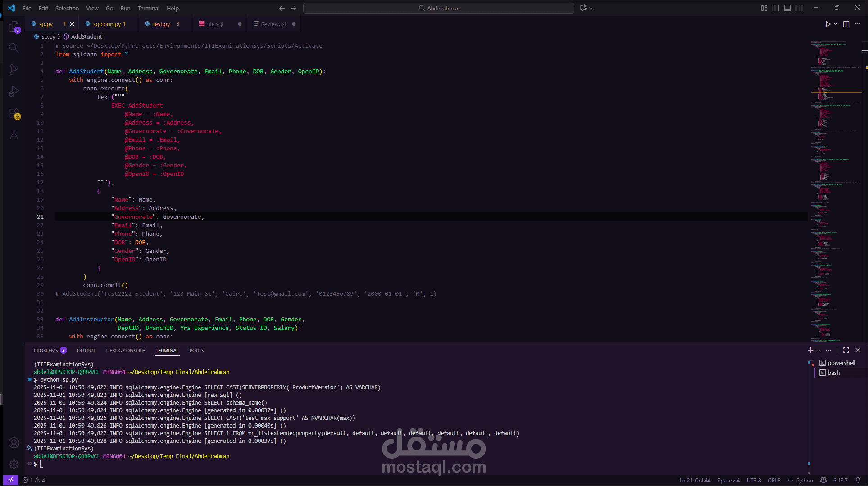Expand the new terminal launch profile dropdown
This screenshot has width=868, height=486.
818,351
